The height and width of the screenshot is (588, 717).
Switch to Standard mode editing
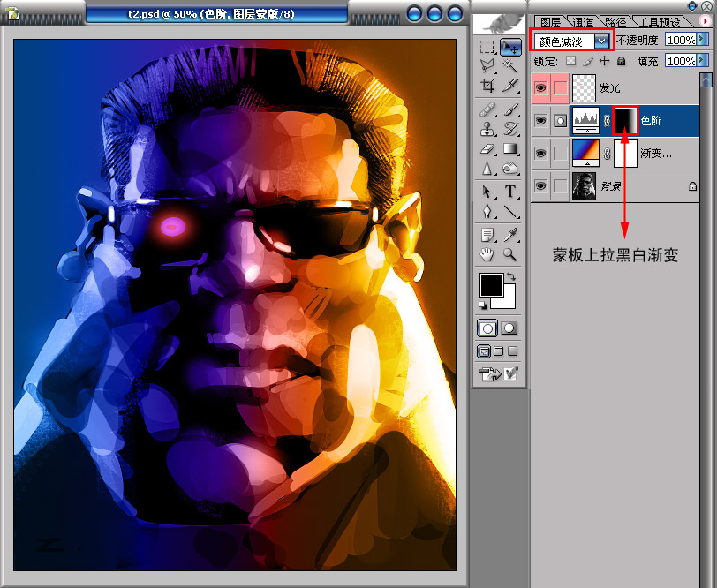(x=487, y=328)
